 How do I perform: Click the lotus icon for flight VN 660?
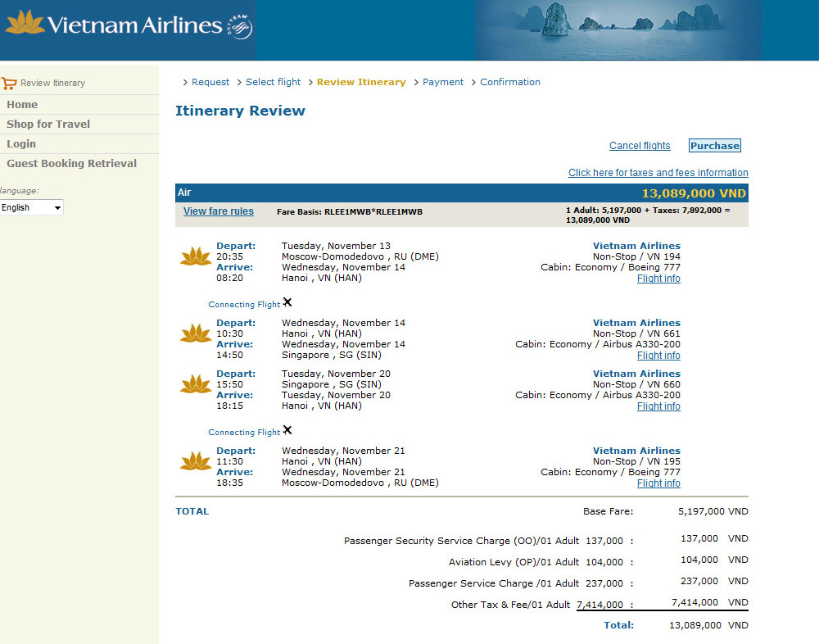(x=196, y=383)
